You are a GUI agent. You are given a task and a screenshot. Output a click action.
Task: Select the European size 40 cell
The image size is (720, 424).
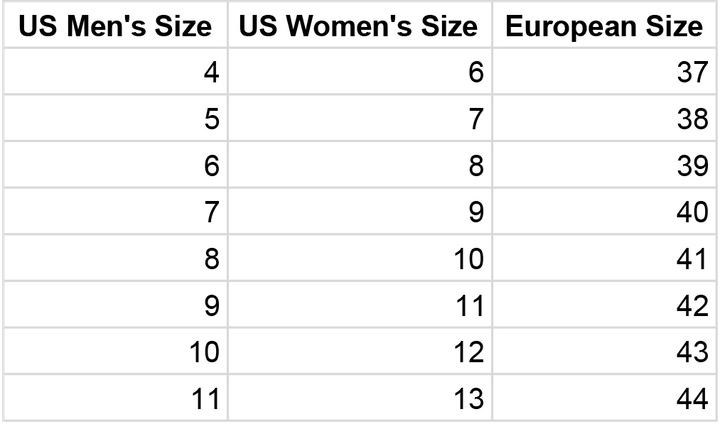(x=604, y=212)
